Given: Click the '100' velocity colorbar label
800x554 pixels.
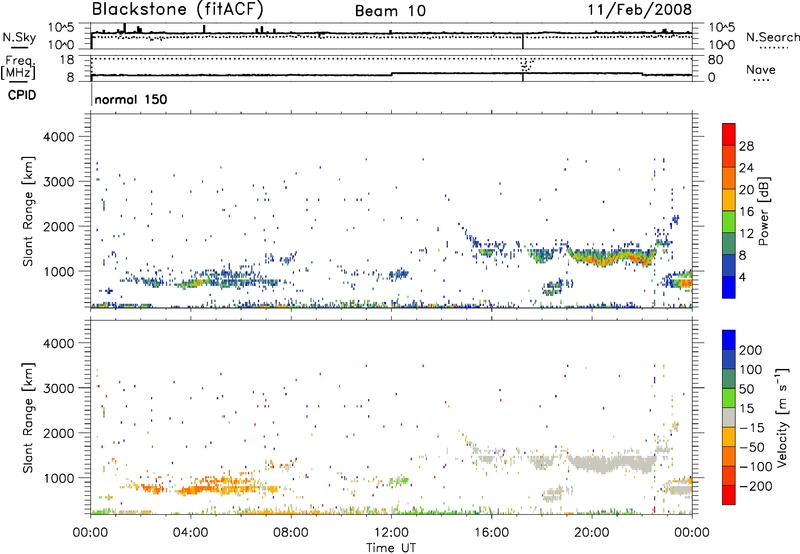Looking at the screenshot, I should tap(751, 370).
